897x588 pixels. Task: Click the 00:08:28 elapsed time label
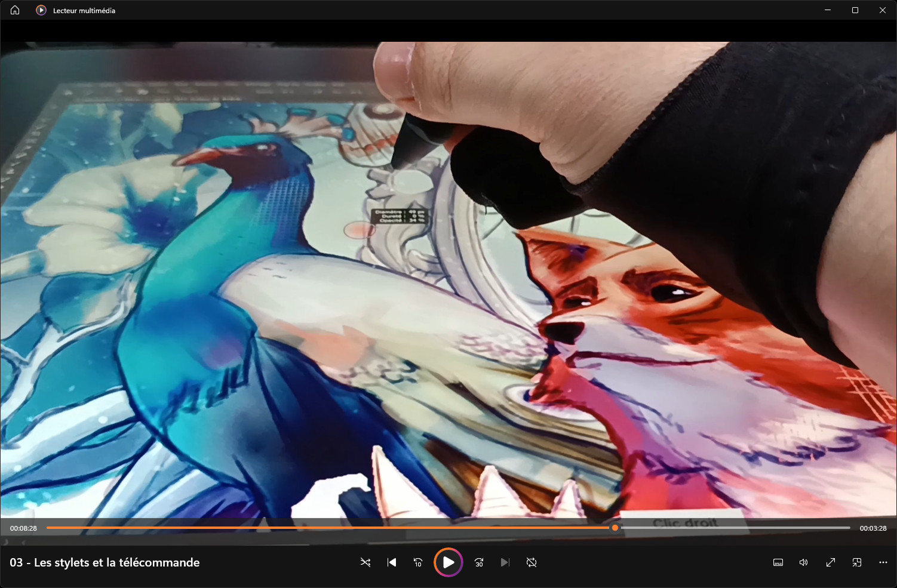pyautogui.click(x=23, y=528)
